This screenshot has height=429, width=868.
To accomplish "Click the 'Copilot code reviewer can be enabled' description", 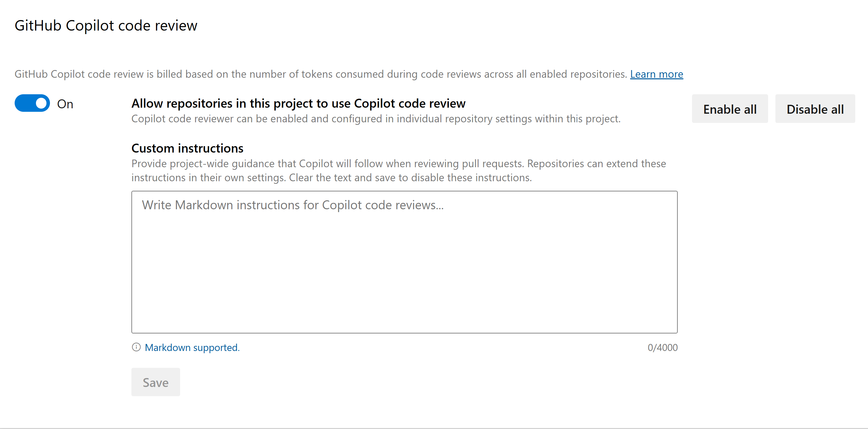I will (376, 119).
